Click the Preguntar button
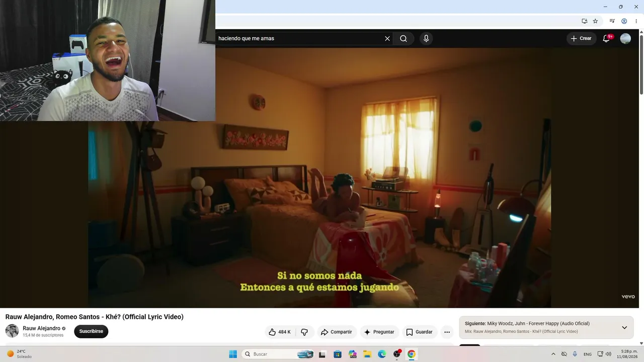The image size is (644, 362). pyautogui.click(x=379, y=332)
